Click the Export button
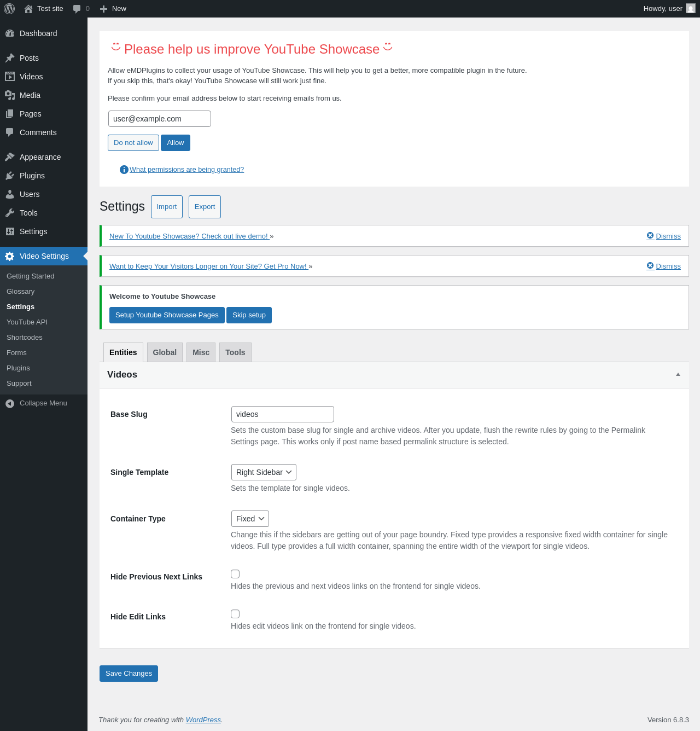Viewport: 700px width, 731px height. pyautogui.click(x=205, y=207)
